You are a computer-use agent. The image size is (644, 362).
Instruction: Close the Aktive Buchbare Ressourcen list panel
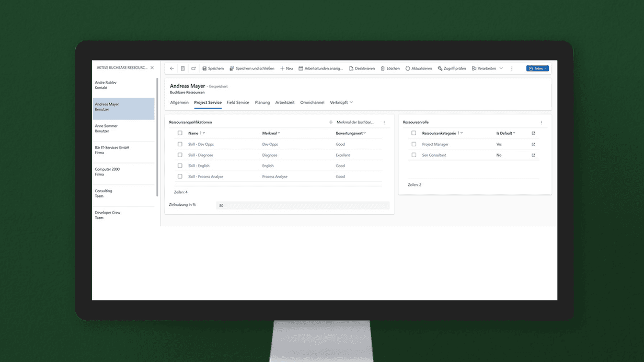click(x=152, y=68)
